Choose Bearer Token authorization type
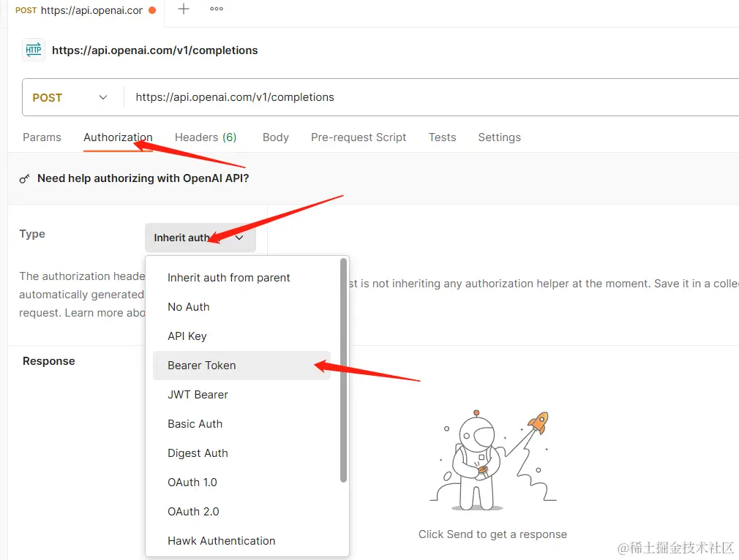 click(x=241, y=366)
